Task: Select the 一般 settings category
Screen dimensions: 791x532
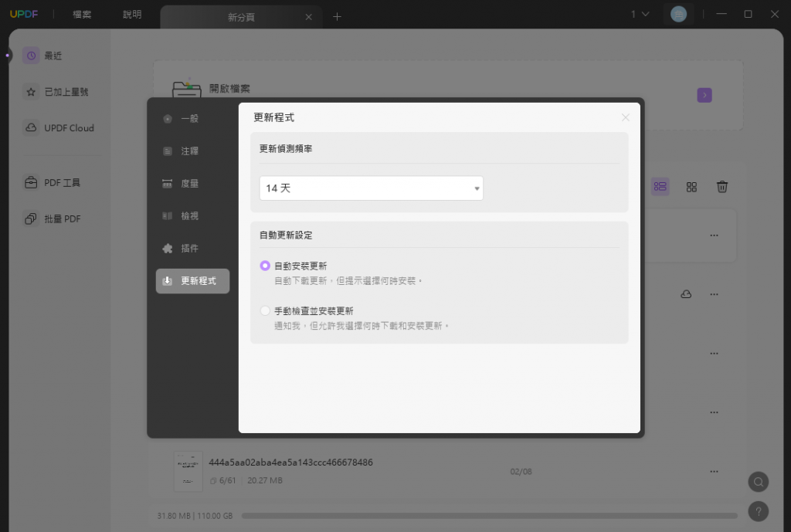Action: coord(192,118)
